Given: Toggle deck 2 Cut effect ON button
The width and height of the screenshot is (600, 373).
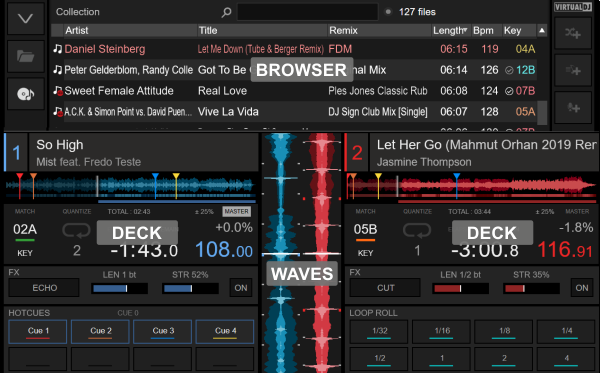Looking at the screenshot, I should [582, 288].
